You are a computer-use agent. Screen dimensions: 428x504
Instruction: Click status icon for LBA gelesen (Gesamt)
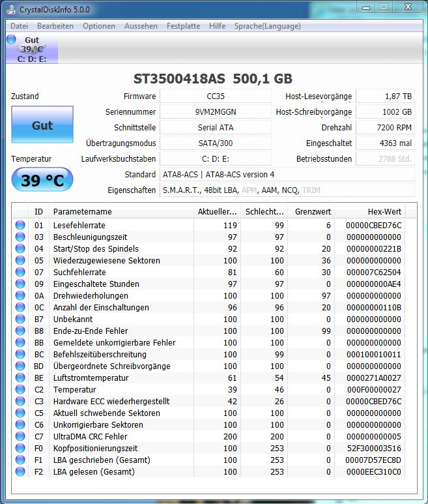[x=20, y=471]
